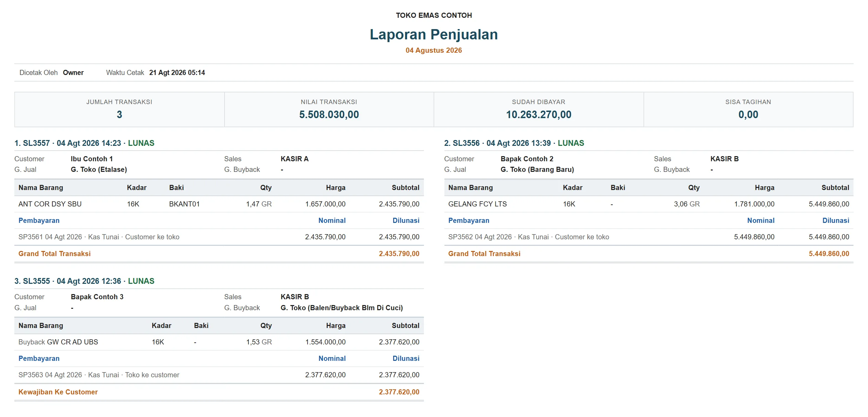This screenshot has height=417, width=868.
Task: Click Nominal column header in SL3555
Action: pyautogui.click(x=332, y=358)
